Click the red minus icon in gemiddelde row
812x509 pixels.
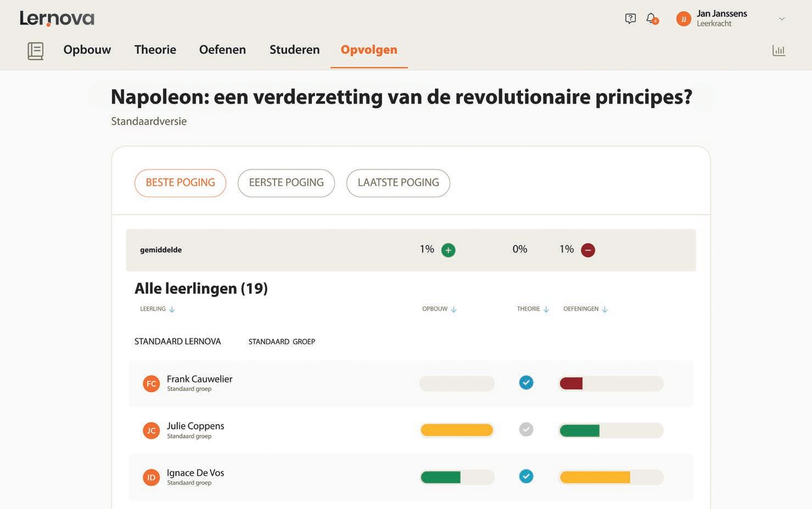(x=587, y=250)
